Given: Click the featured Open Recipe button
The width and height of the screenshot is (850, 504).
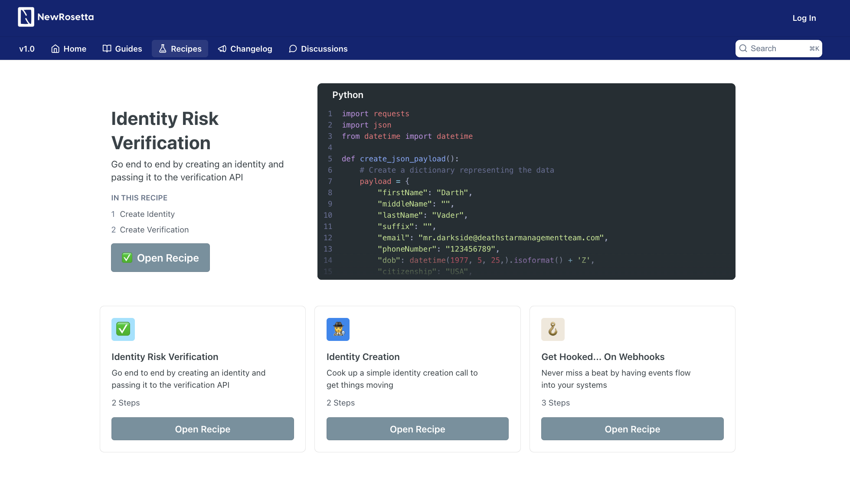Looking at the screenshot, I should click(160, 258).
